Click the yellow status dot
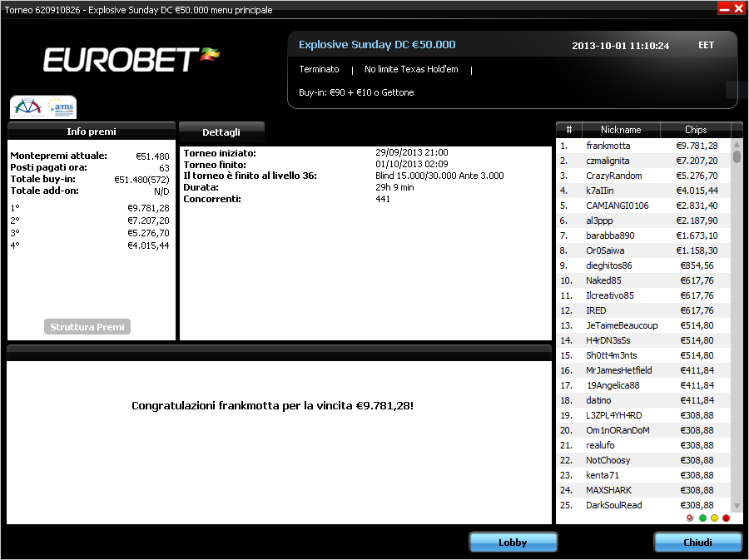749x560 pixels. 714,518
